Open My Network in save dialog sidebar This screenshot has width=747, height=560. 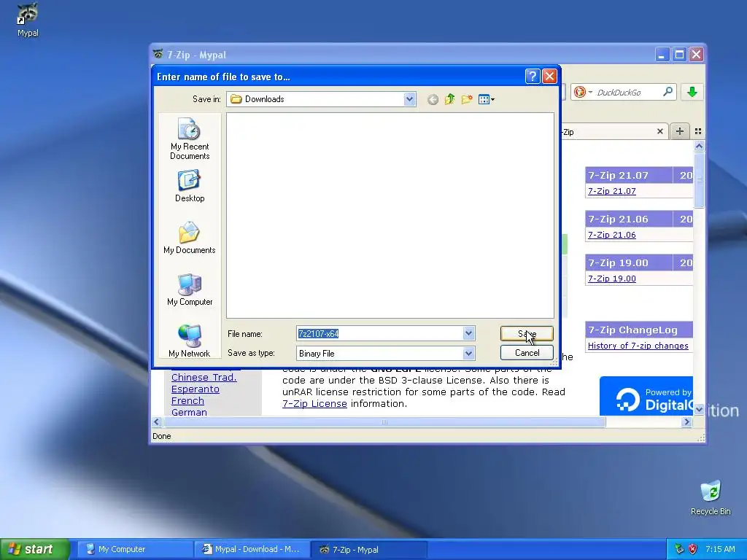coord(190,341)
